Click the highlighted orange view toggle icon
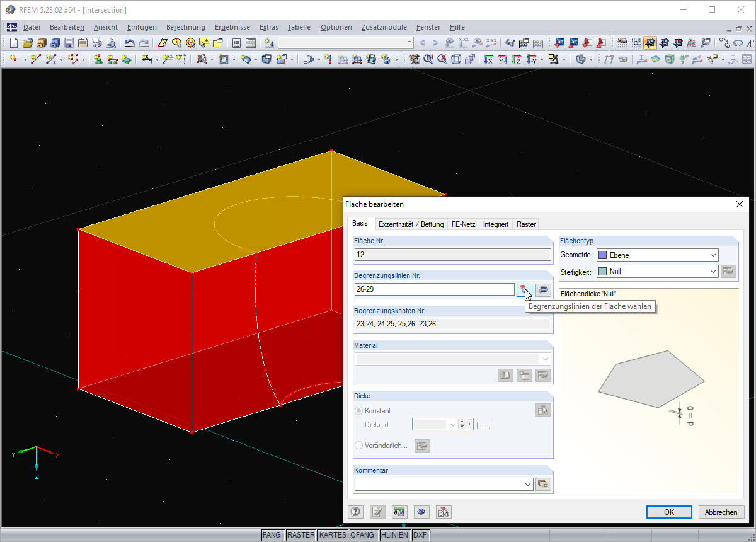The width and height of the screenshot is (756, 542). coord(650,43)
